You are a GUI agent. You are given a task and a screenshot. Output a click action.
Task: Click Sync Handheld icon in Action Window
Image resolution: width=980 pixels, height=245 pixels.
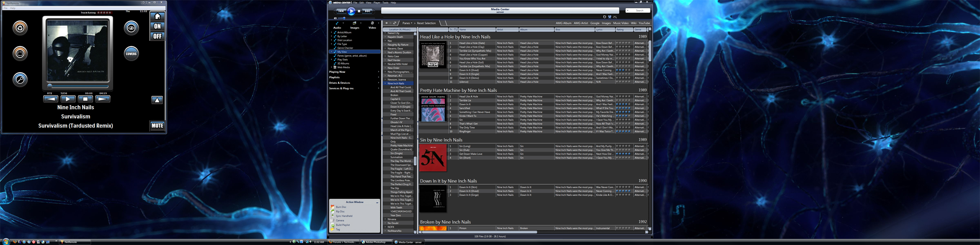[332, 216]
